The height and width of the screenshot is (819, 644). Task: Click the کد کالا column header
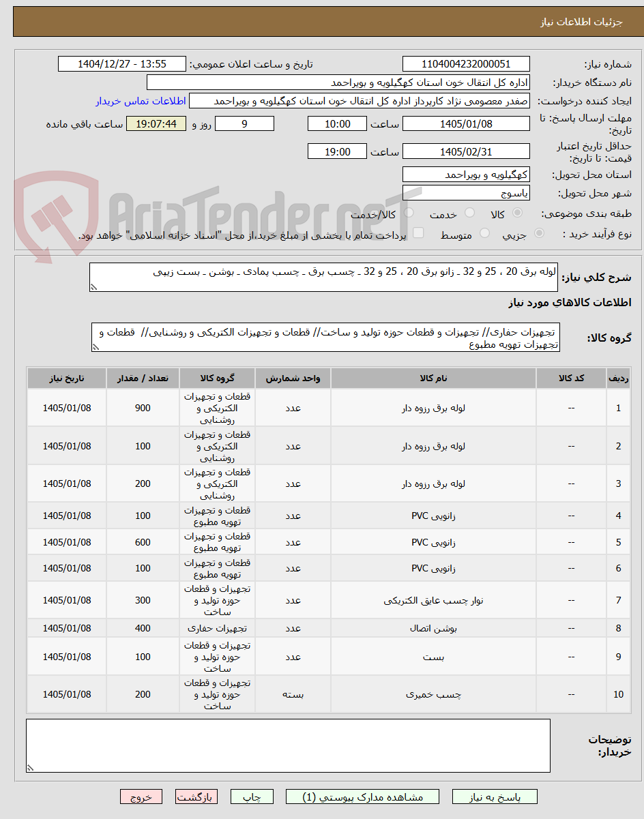[571, 378]
